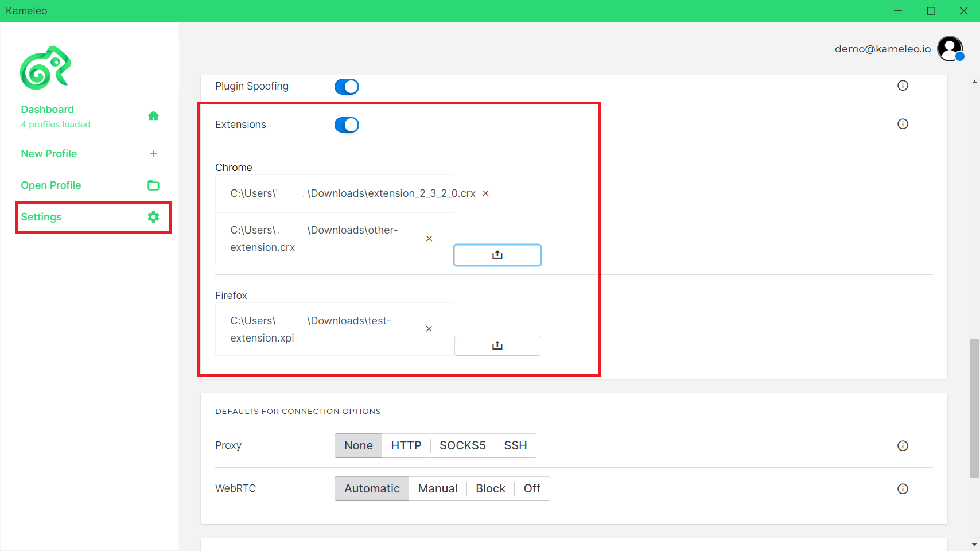Click the vertical scrollbar thumb
Screen dimensions: 980x551
tap(974, 408)
